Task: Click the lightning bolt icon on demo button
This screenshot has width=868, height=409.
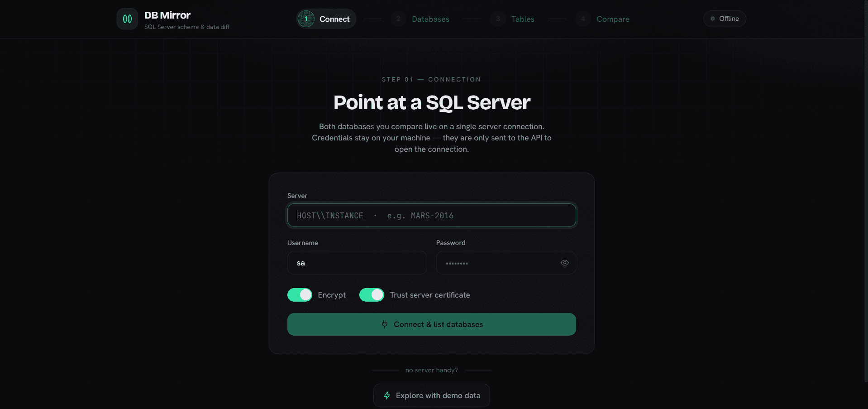Action: [x=387, y=395]
